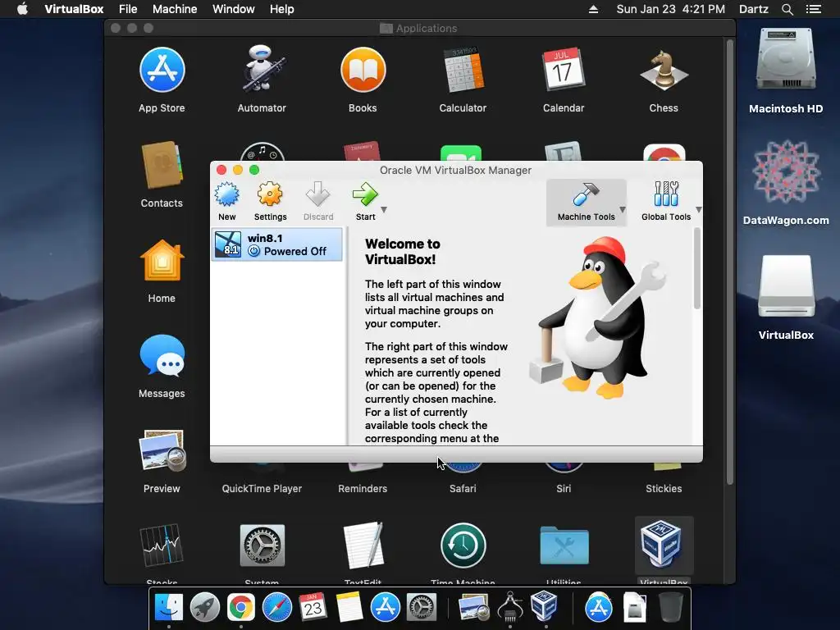Open System Preferences gear in the Dock

(421, 608)
